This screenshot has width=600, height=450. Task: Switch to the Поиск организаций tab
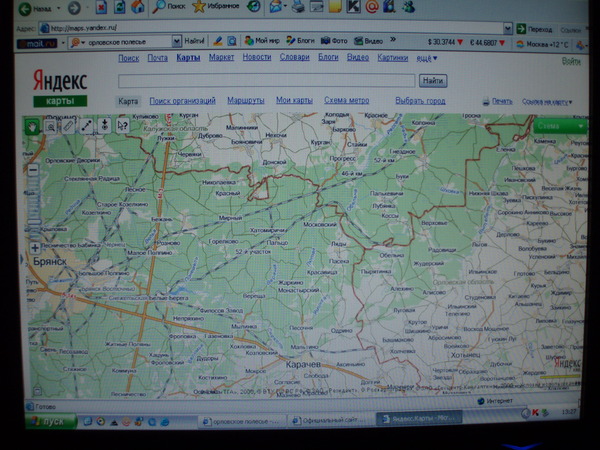pos(182,101)
